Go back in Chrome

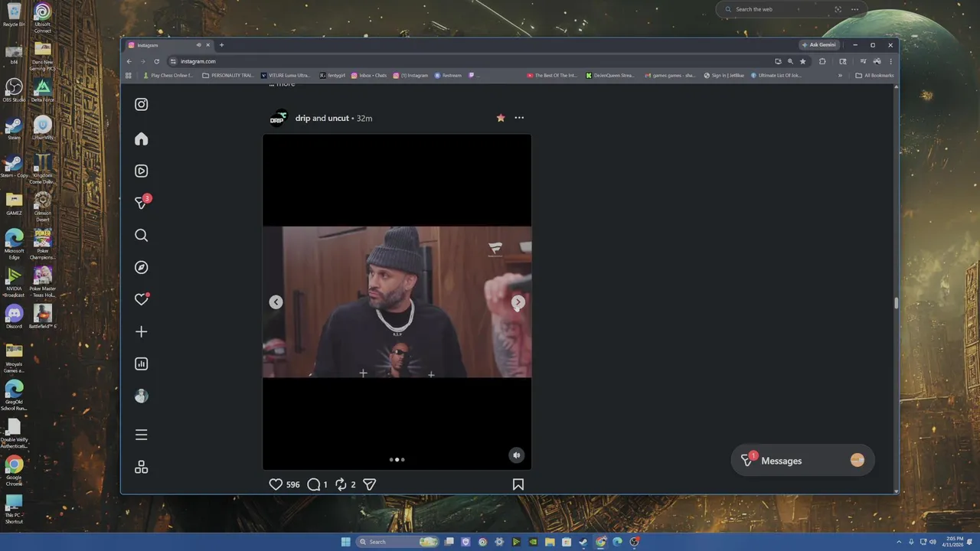click(x=129, y=61)
